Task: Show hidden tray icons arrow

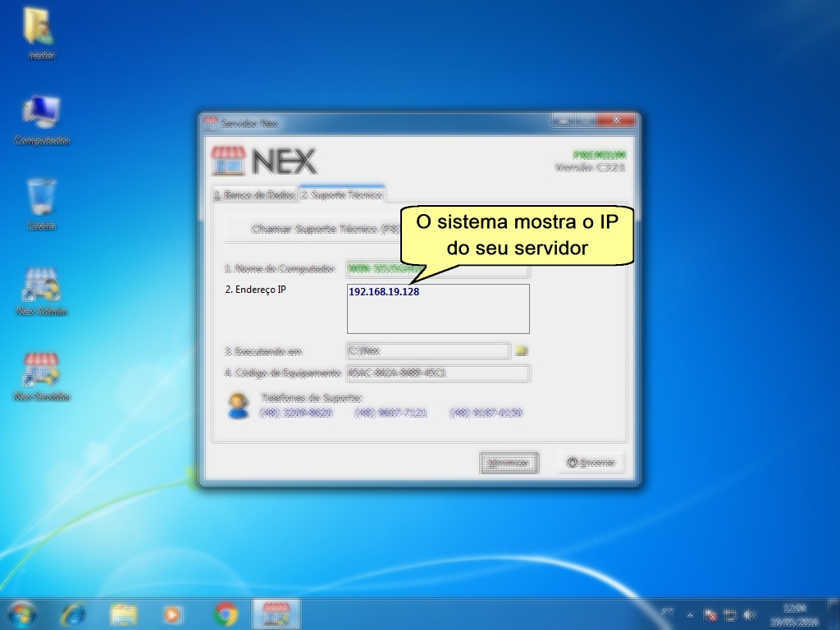Action: click(691, 615)
